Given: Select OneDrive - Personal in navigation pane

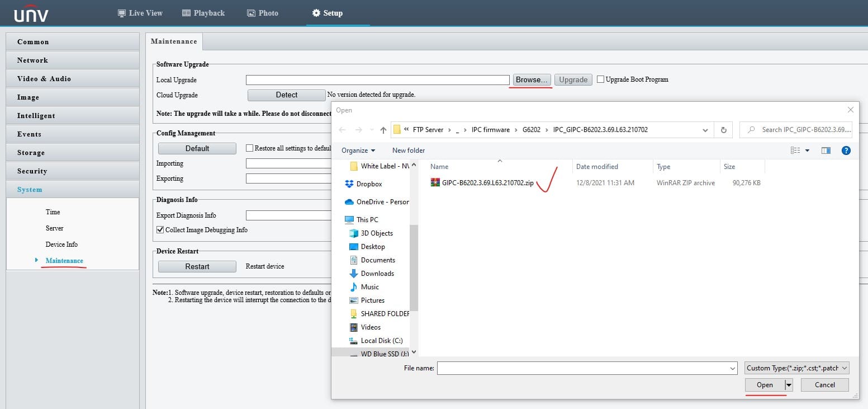Looking at the screenshot, I should [377, 202].
